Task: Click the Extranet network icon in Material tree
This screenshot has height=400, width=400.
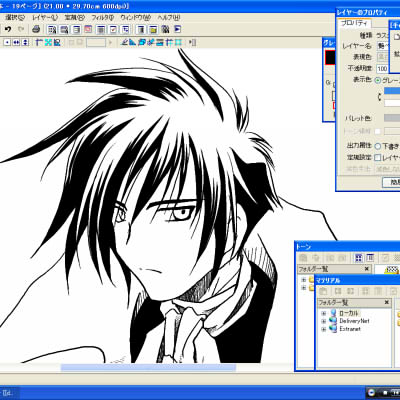Action: tap(333, 329)
